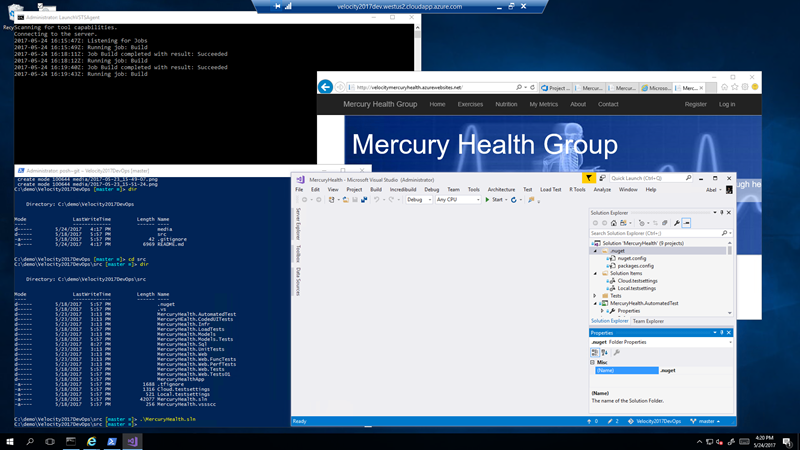This screenshot has width=800, height=450.
Task: Click the Property Pages wrench in Properties panel
Action: tap(617, 353)
